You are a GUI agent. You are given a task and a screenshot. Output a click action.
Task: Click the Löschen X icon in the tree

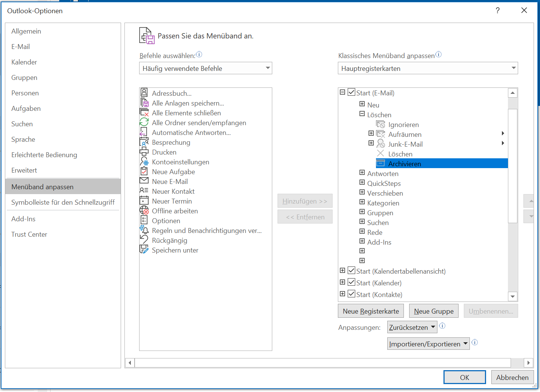click(x=381, y=153)
